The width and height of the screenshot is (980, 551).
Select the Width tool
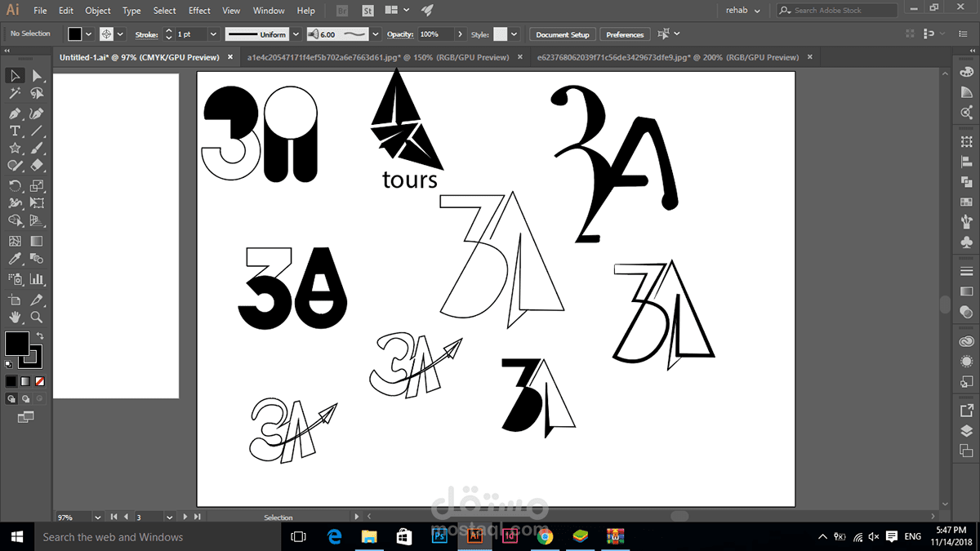(x=15, y=203)
